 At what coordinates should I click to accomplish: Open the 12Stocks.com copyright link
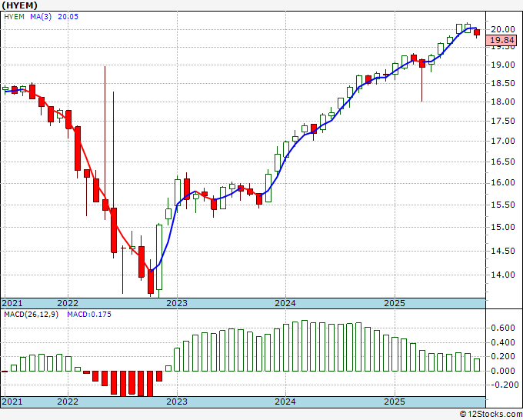[x=491, y=415]
